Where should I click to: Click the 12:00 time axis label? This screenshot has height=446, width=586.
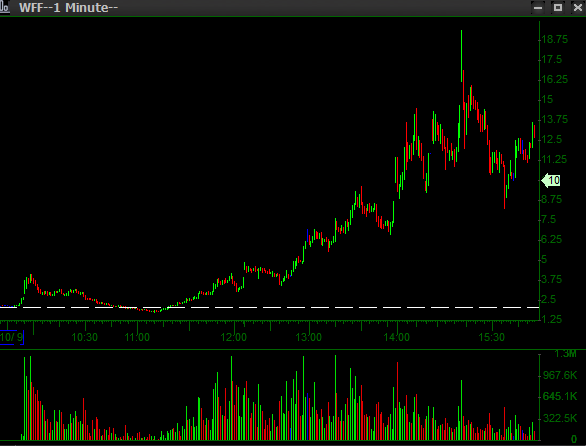pyautogui.click(x=234, y=337)
